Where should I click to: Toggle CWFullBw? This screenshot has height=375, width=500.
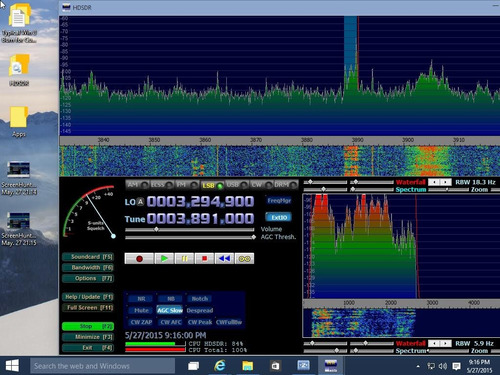point(229,322)
